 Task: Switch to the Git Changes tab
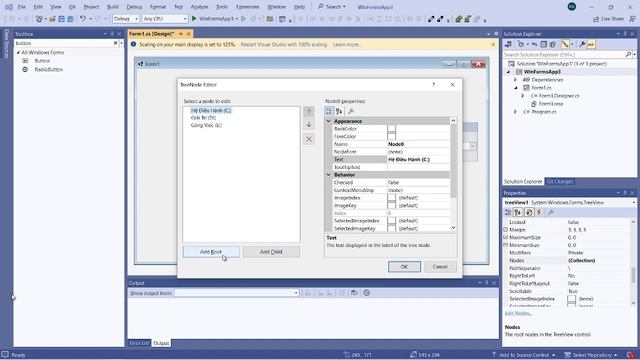click(x=560, y=181)
